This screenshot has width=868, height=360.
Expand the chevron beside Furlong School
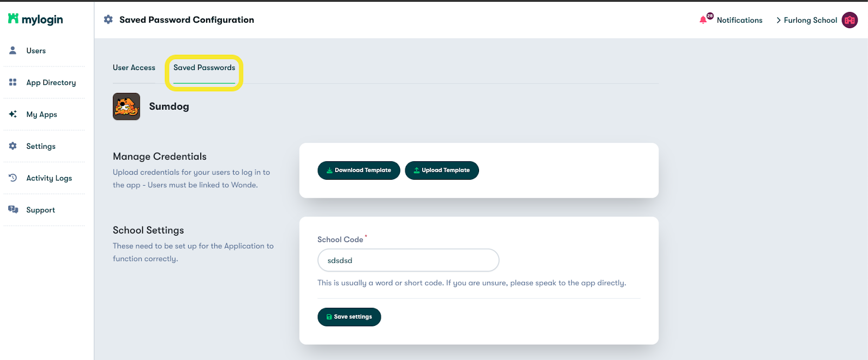point(778,20)
